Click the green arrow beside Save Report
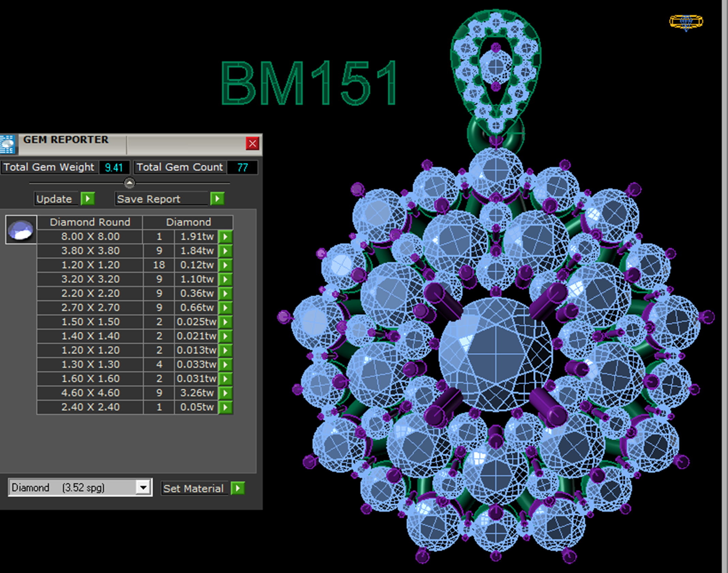 pyautogui.click(x=217, y=199)
